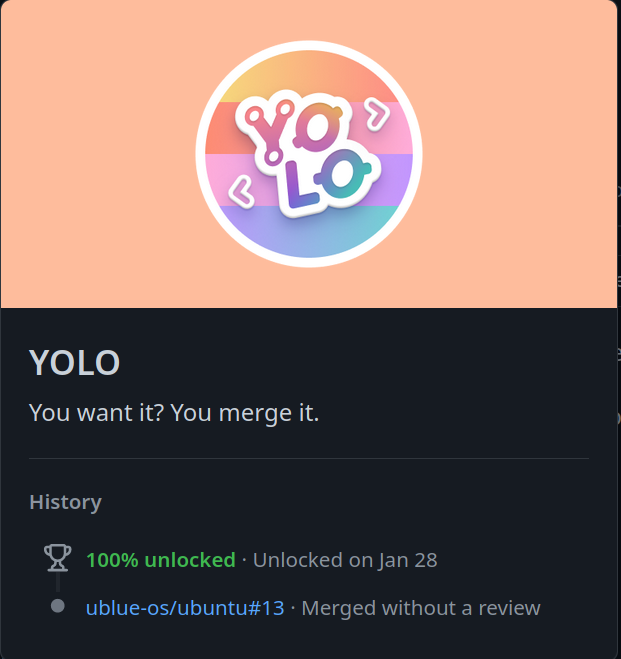Viewport: 621px width, 659px height.
Task: Click the peach banner background
Action: tap(504, 168)
